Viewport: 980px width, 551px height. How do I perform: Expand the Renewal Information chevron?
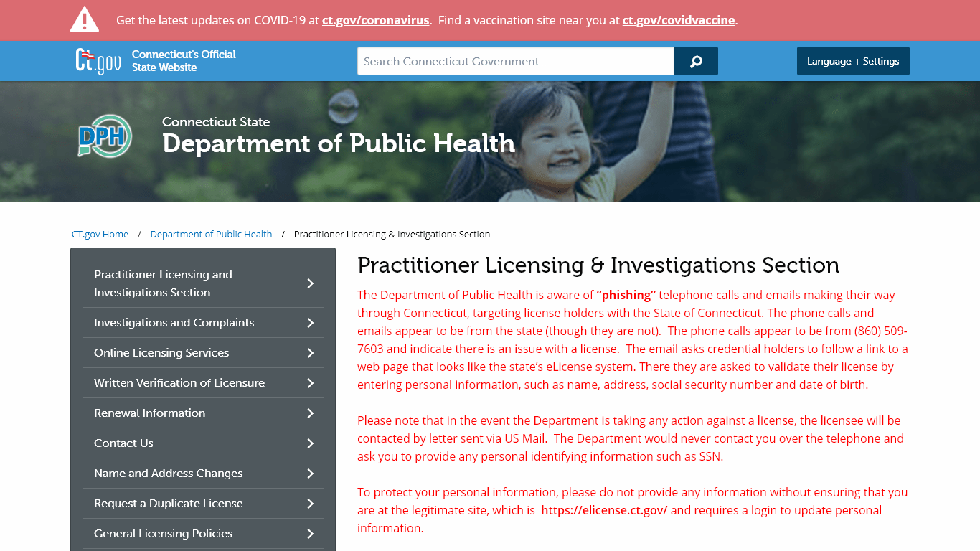tap(311, 413)
